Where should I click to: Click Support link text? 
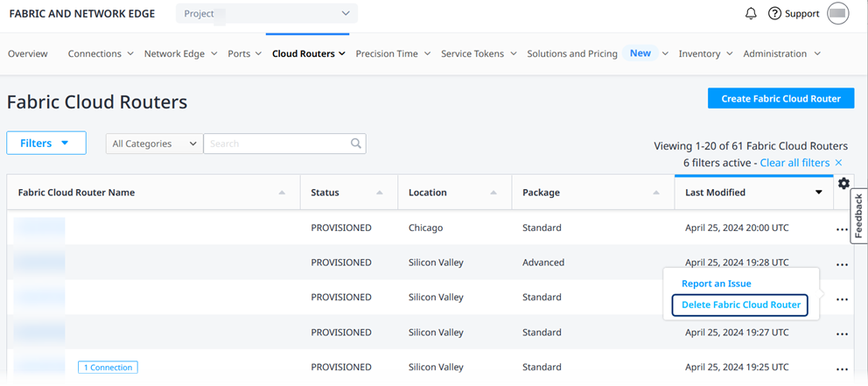(x=801, y=14)
